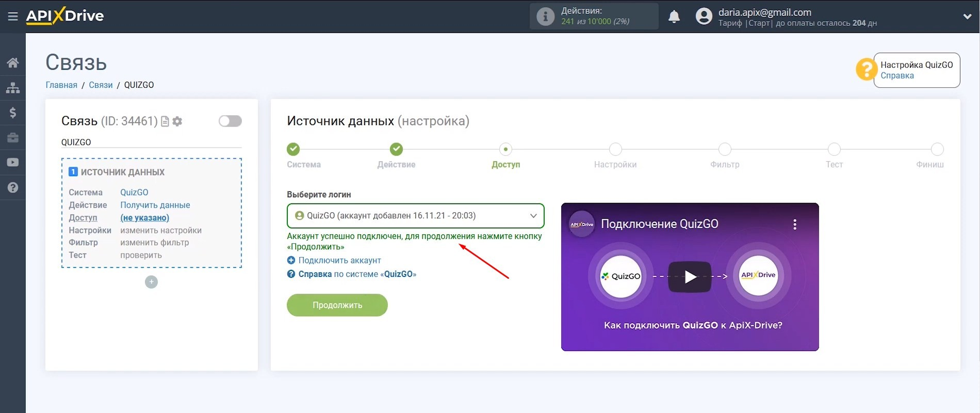Click the dollar billing icon in sidebar

click(x=13, y=113)
